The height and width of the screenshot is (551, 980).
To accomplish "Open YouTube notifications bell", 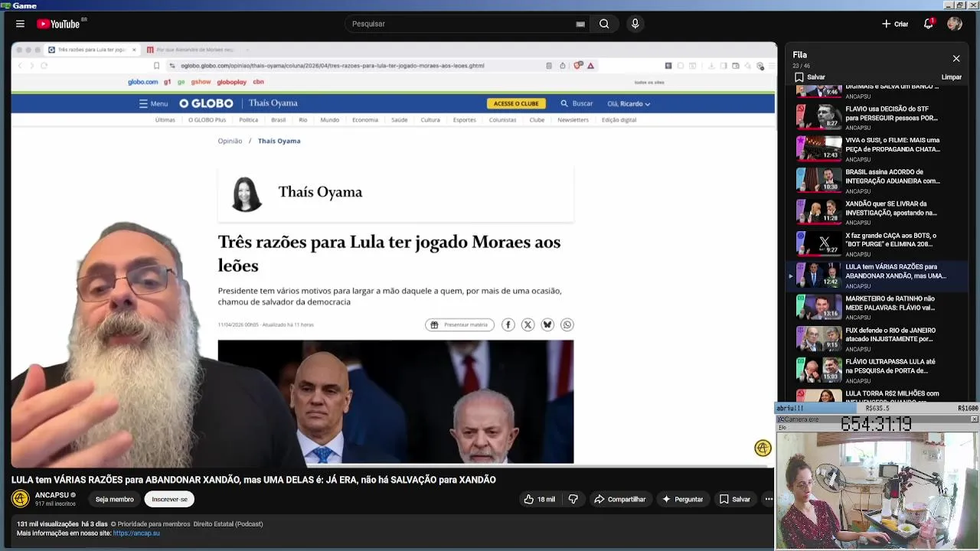I will click(929, 24).
